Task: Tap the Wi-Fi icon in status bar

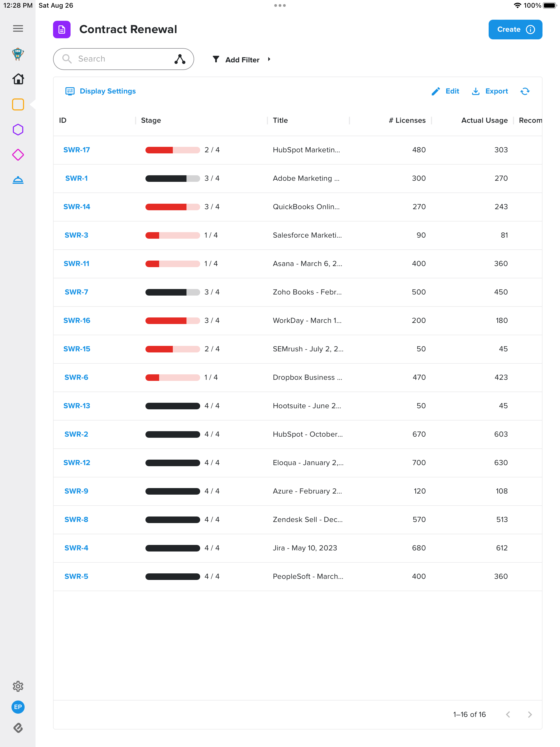Action: tap(517, 5)
